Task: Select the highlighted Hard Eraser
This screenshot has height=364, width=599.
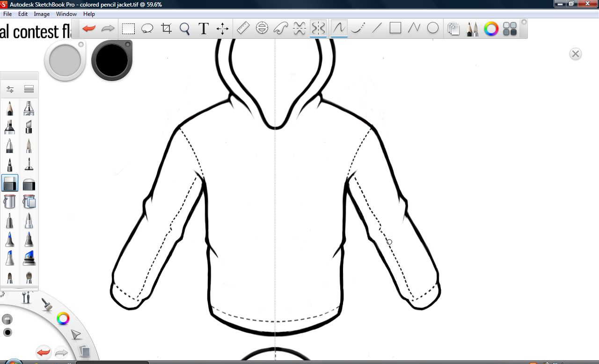Action: tap(10, 183)
